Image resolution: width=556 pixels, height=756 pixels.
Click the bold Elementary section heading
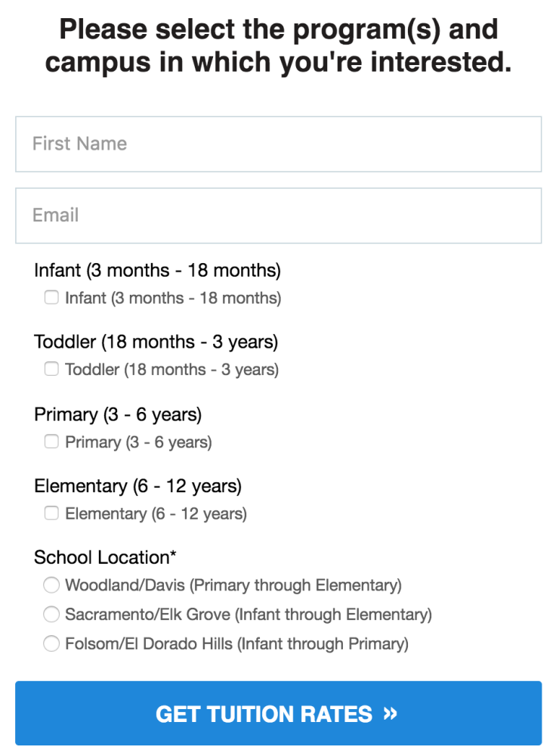(137, 485)
